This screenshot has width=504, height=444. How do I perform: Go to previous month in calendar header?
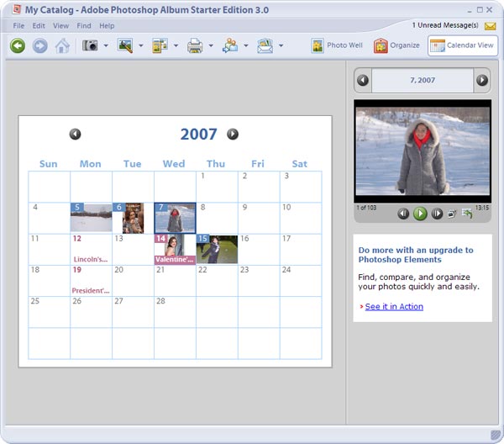coord(76,135)
